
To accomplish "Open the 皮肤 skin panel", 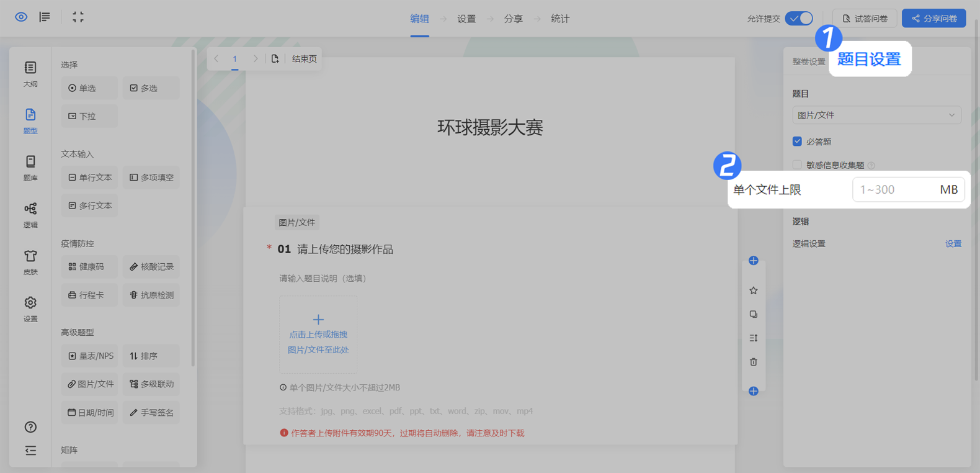I will [30, 262].
